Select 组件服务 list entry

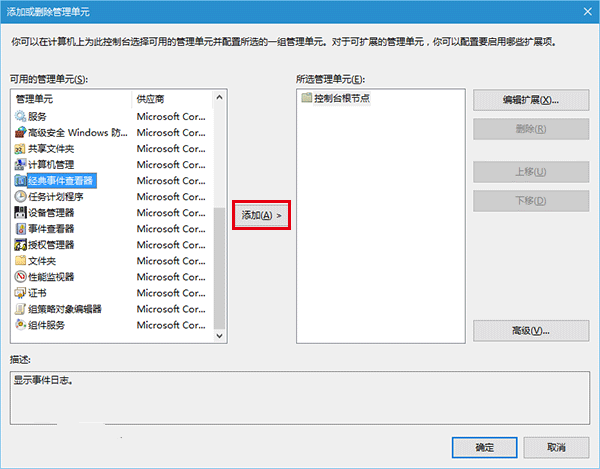coord(46,325)
